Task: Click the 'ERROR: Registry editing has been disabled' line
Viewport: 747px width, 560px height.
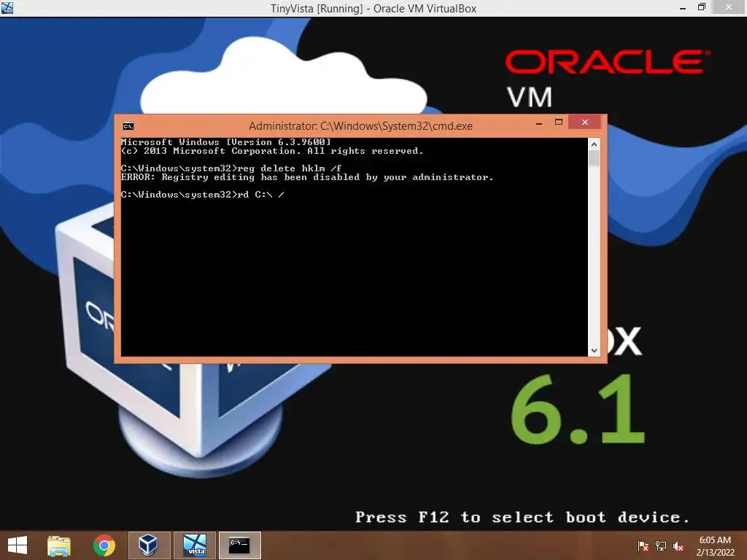Action: click(307, 177)
